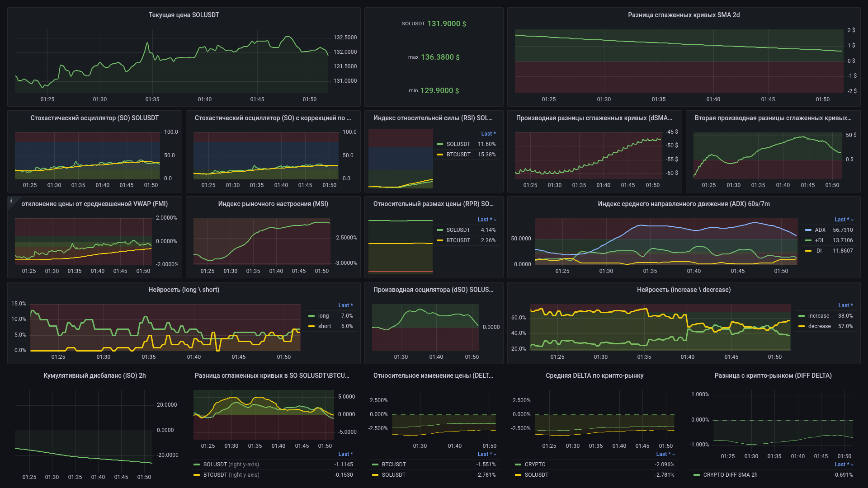
Task: Click the CRYPTO DIFF SMA 2h color swatch
Action: [x=697, y=475]
